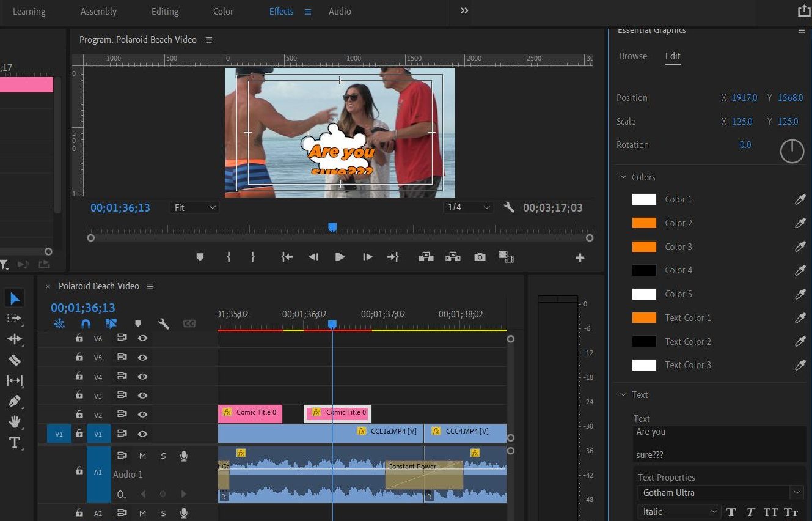This screenshot has width=812, height=521.
Task: Click Mark In bracket button
Action: 229,257
